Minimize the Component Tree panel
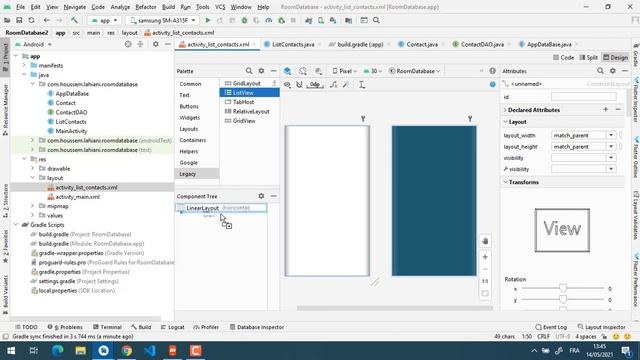 (x=273, y=196)
